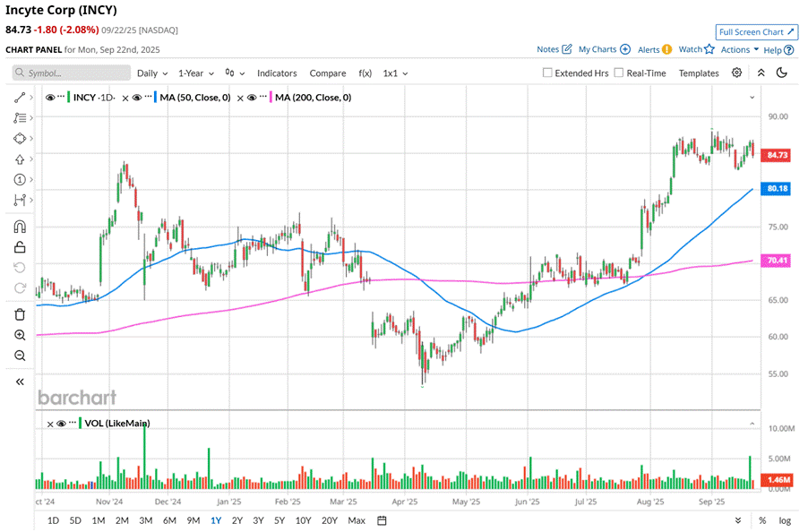The image size is (808, 532).
Task: Click the Symbol search field
Action: click(72, 73)
